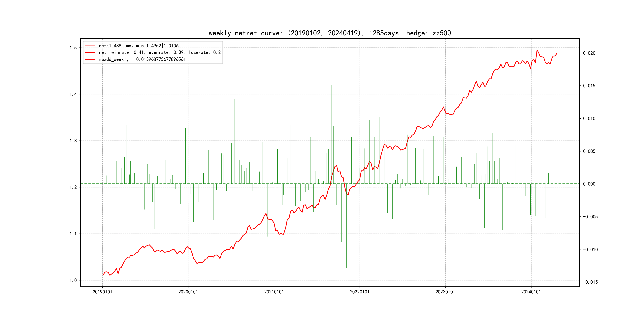Viewport: 644px width, 322px height.
Task: Click the chart title text
Action: coord(330,33)
